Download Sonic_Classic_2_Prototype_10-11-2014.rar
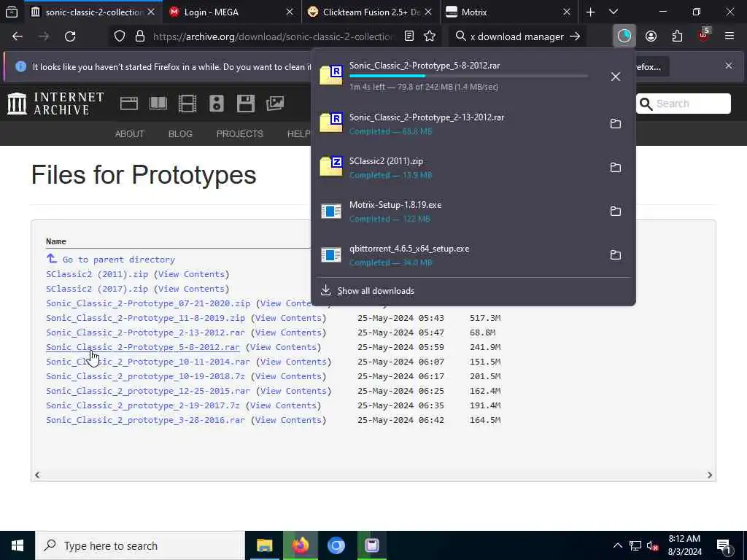 click(x=147, y=362)
